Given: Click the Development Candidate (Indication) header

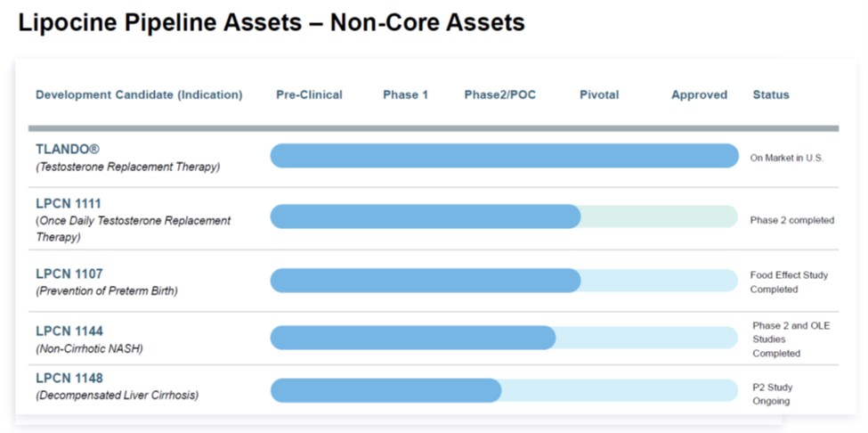Looking at the screenshot, I should [139, 95].
